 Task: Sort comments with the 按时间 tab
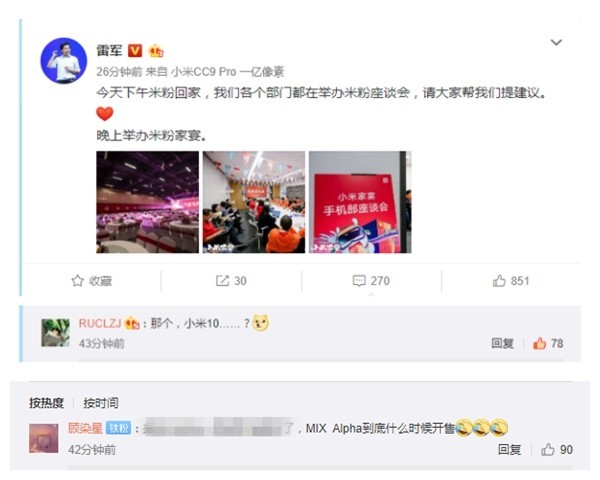tap(101, 403)
